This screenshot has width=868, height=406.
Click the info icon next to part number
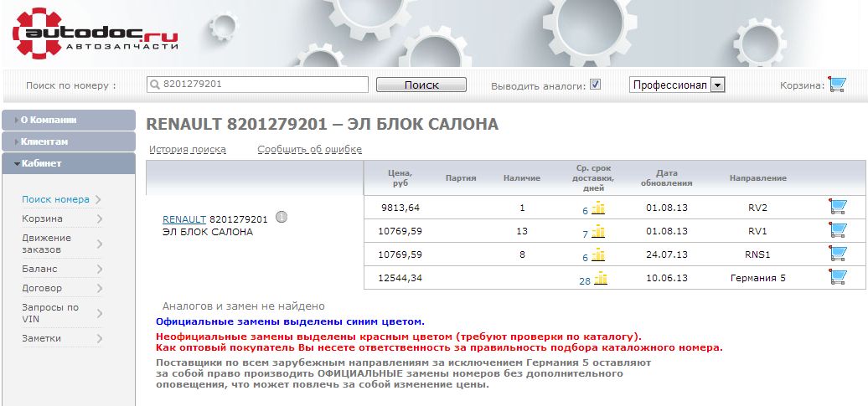point(282,218)
